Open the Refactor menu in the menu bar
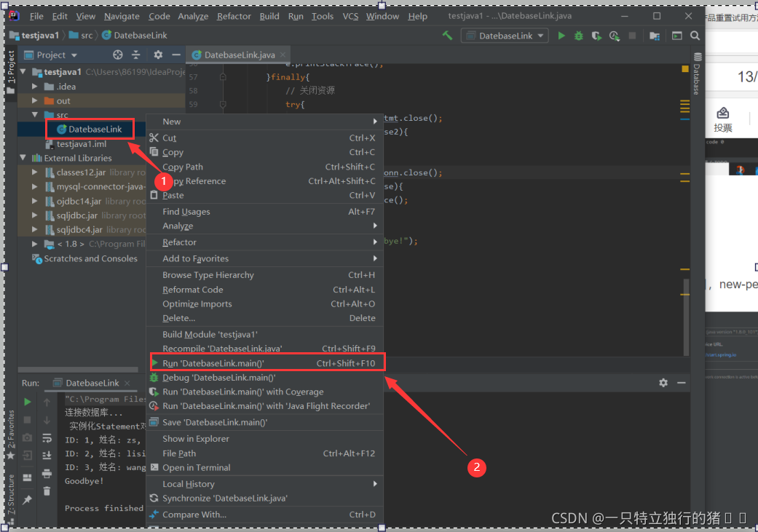This screenshot has height=532, width=758. point(234,16)
